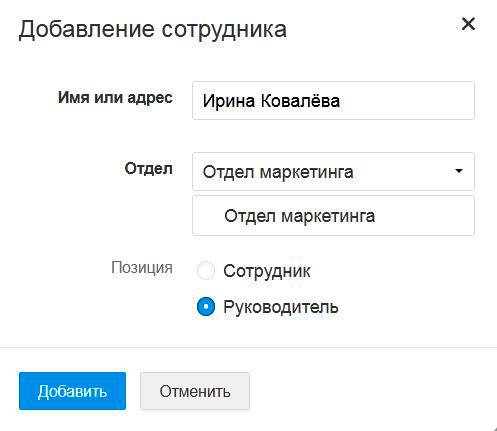Image resolution: width=497 pixels, height=431 pixels.
Task: Click the Отменить button
Action: 195,391
